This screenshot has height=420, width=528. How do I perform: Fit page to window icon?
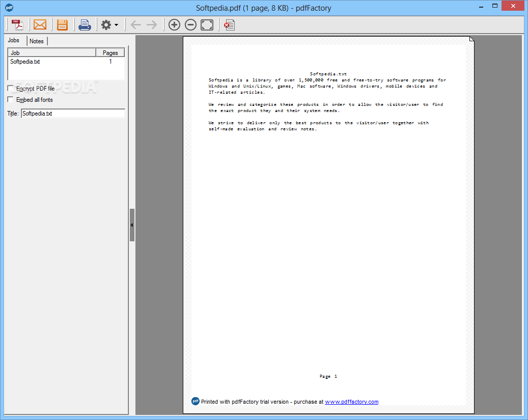click(x=207, y=24)
